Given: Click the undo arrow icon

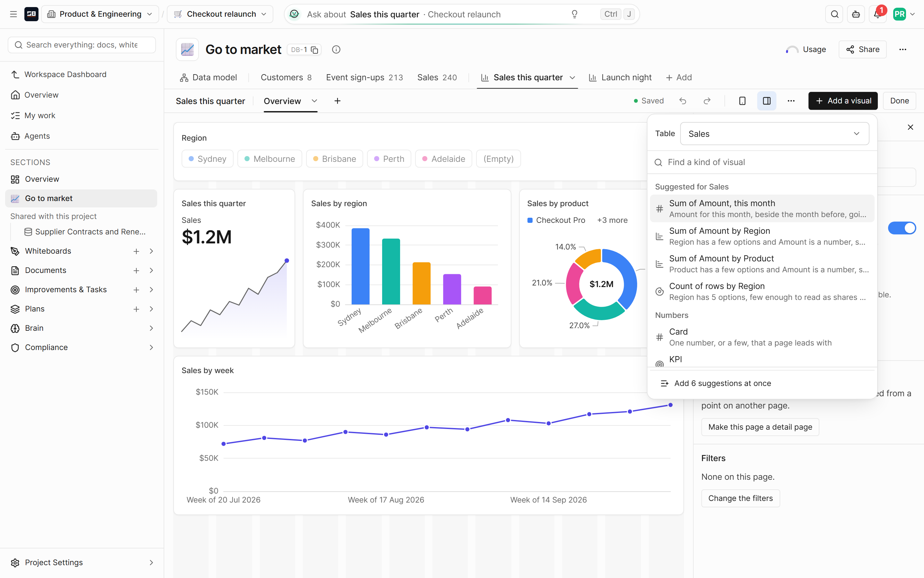Looking at the screenshot, I should (683, 101).
